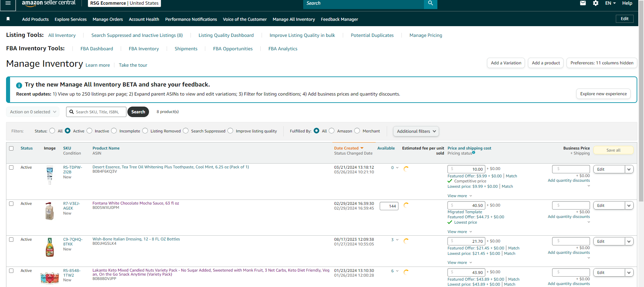The image size is (644, 287).
Task: Click the Add a Variation button
Action: [506, 63]
